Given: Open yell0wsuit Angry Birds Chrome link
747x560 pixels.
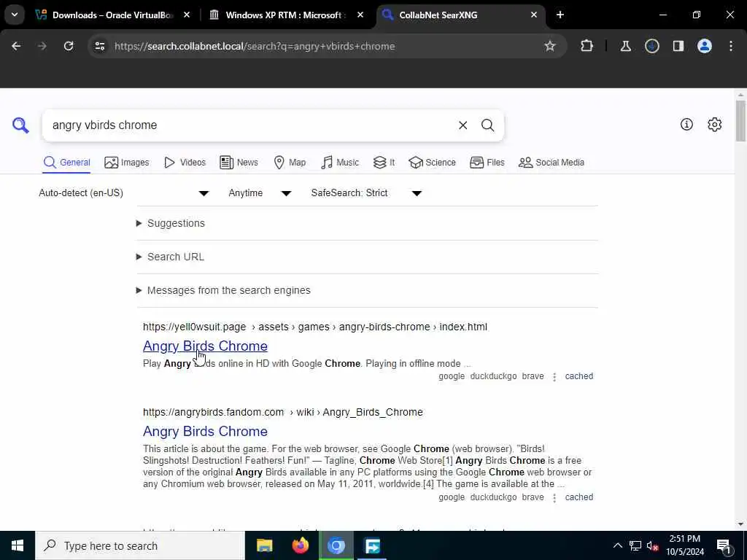Looking at the screenshot, I should click(205, 346).
